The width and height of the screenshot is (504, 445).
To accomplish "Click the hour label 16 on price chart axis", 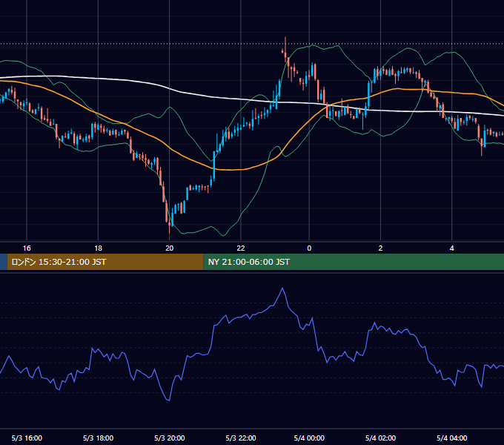I will (x=27, y=248).
